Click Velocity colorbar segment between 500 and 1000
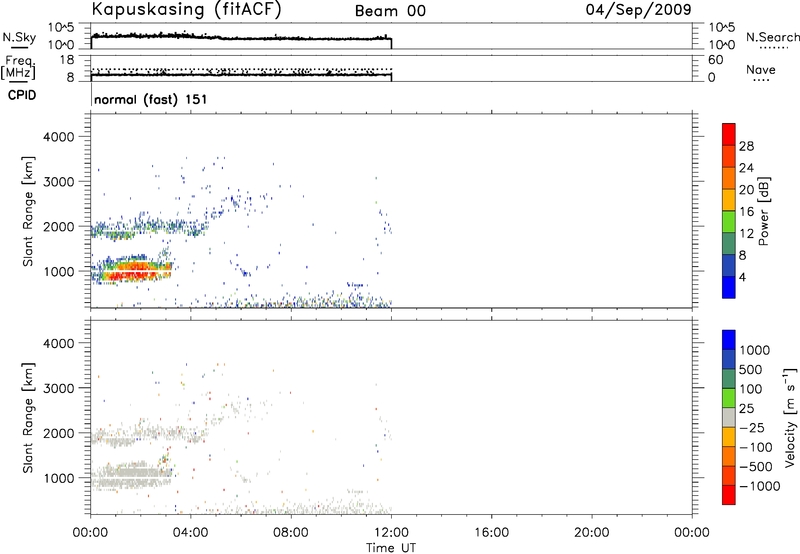800x554 pixels. coord(729,359)
